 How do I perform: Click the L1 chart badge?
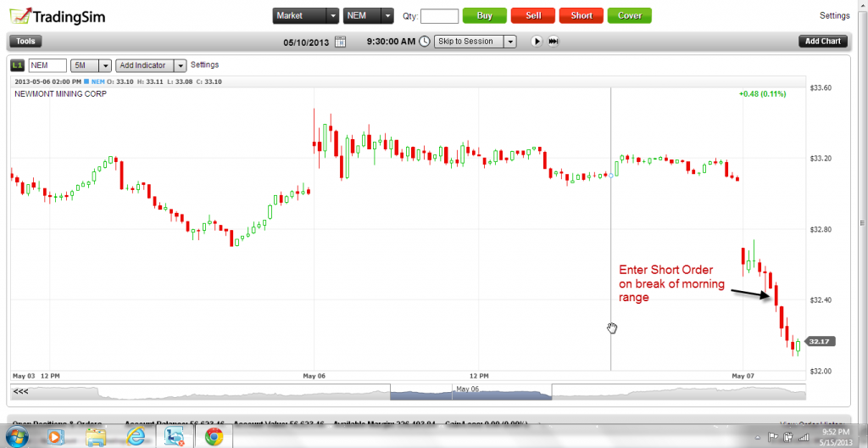pyautogui.click(x=17, y=65)
